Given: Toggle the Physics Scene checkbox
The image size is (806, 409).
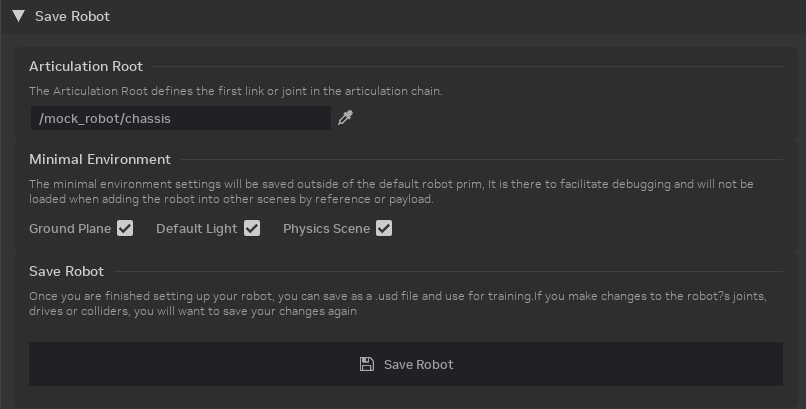Looking at the screenshot, I should [x=383, y=229].
